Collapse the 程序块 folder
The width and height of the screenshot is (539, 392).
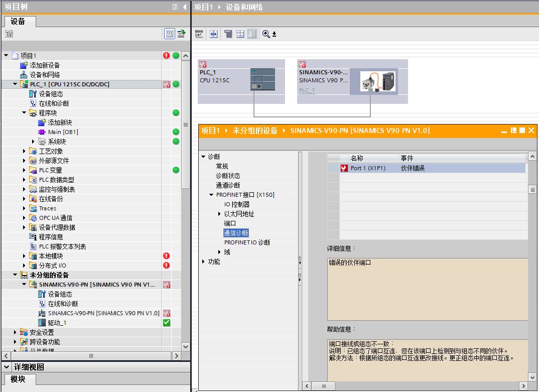click(x=24, y=112)
